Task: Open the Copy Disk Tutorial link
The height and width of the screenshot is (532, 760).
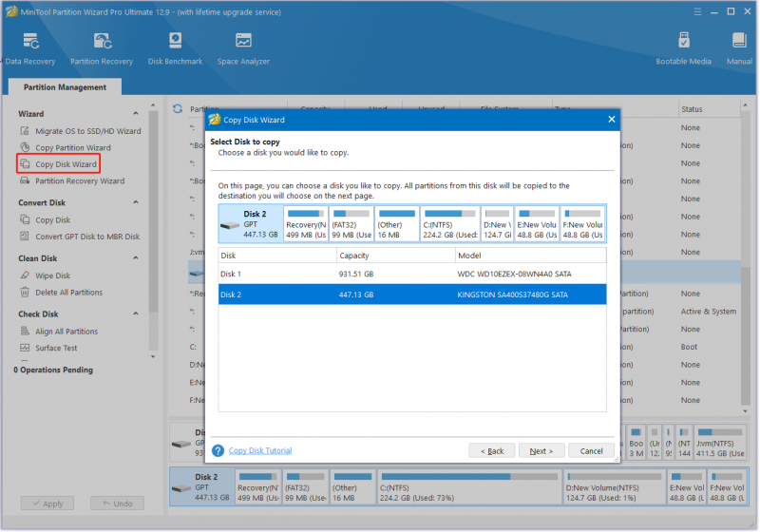Action: pyautogui.click(x=260, y=450)
